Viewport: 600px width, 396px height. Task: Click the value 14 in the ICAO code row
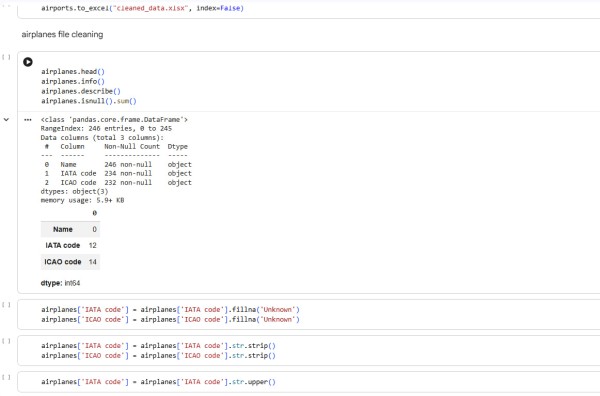(93, 262)
